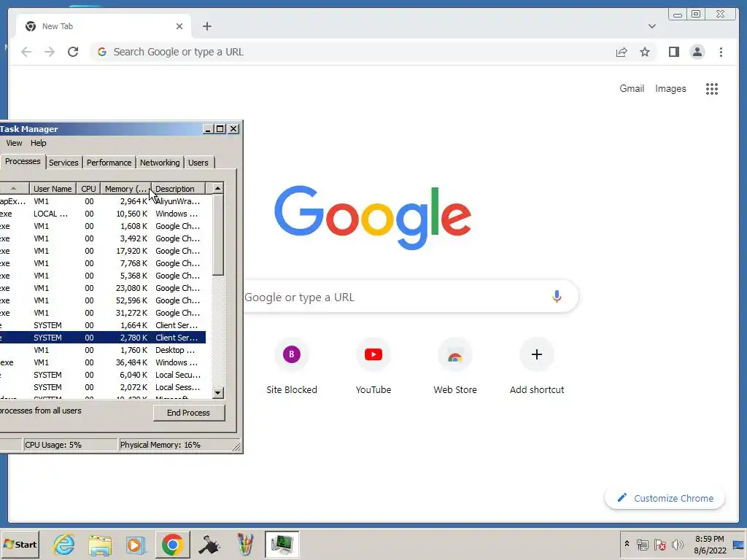
Task: Show hidden tray icons arrow
Action: click(627, 544)
